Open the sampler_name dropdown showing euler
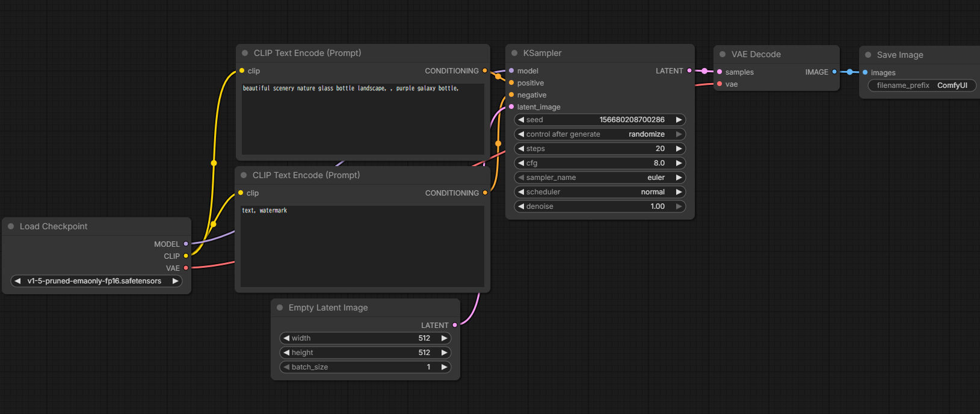 pos(600,178)
